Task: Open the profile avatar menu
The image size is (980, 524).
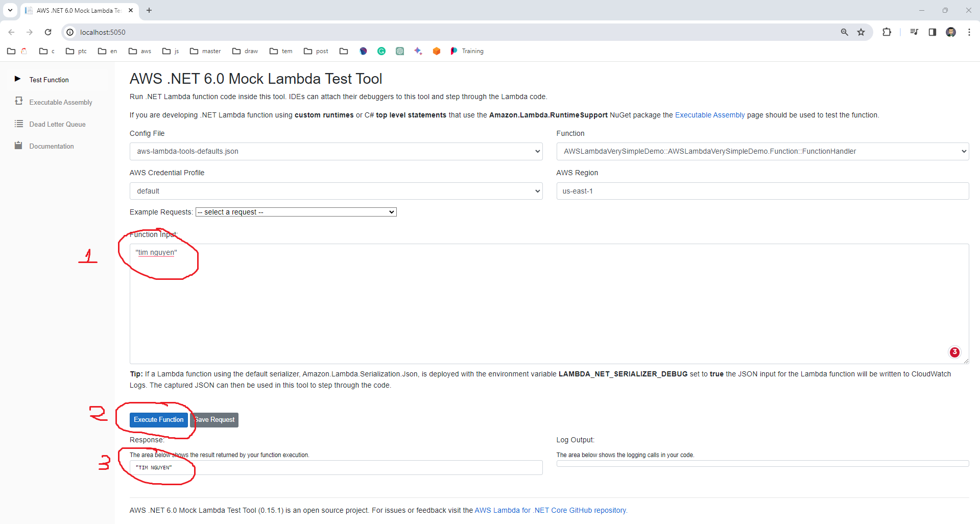Action: point(951,32)
